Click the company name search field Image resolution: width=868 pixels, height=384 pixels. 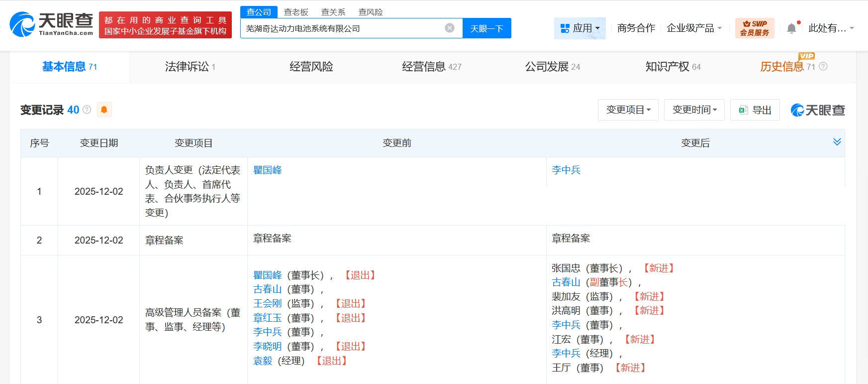tap(343, 28)
